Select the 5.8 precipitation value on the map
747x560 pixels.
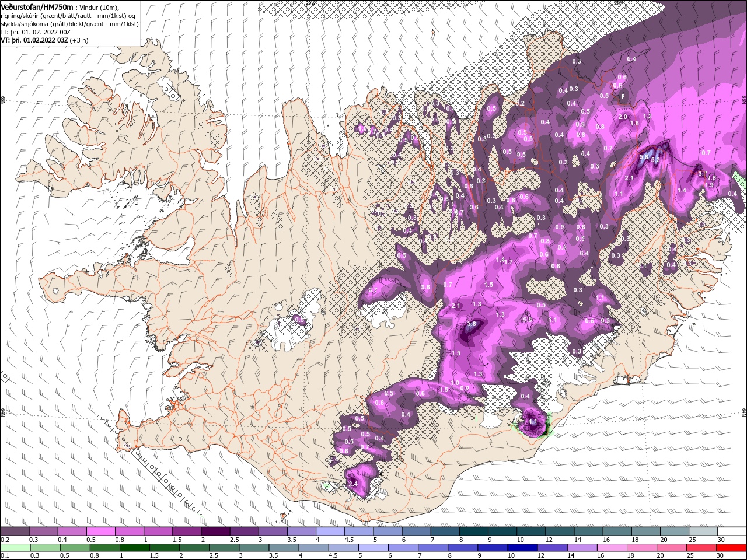coord(645,157)
